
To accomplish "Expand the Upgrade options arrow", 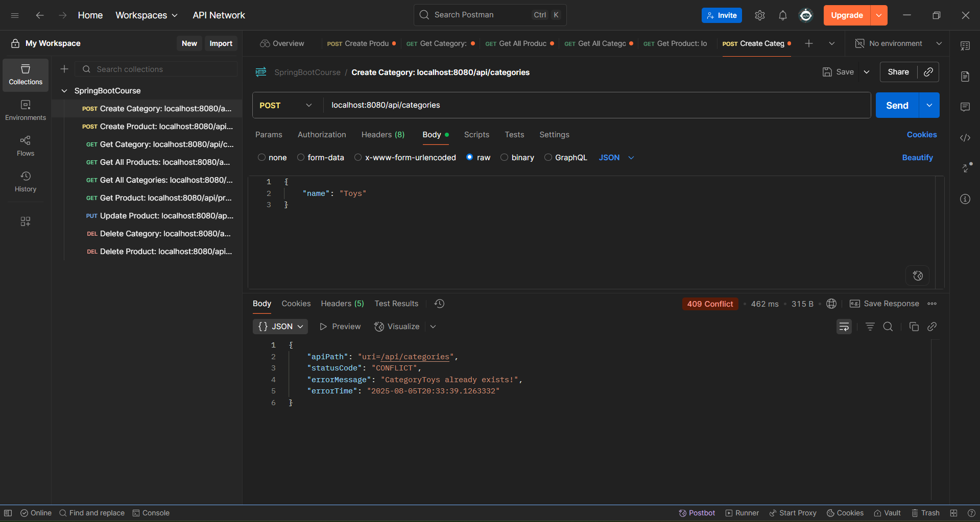I will [879, 15].
